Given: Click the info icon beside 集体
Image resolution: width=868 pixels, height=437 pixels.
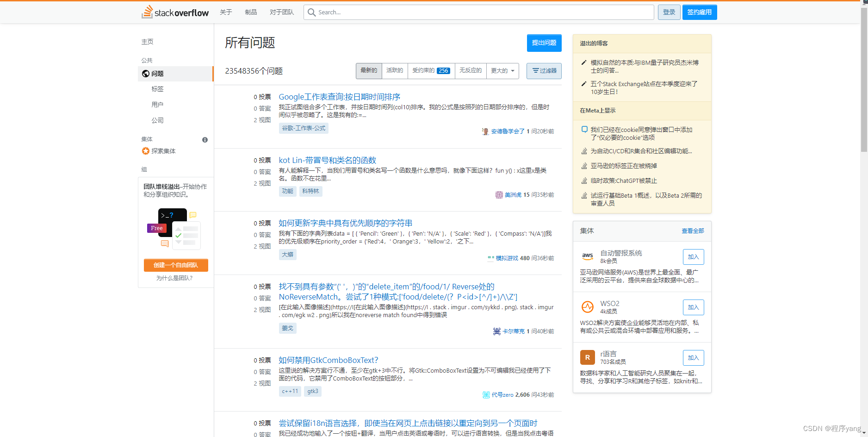Looking at the screenshot, I should coord(205,140).
